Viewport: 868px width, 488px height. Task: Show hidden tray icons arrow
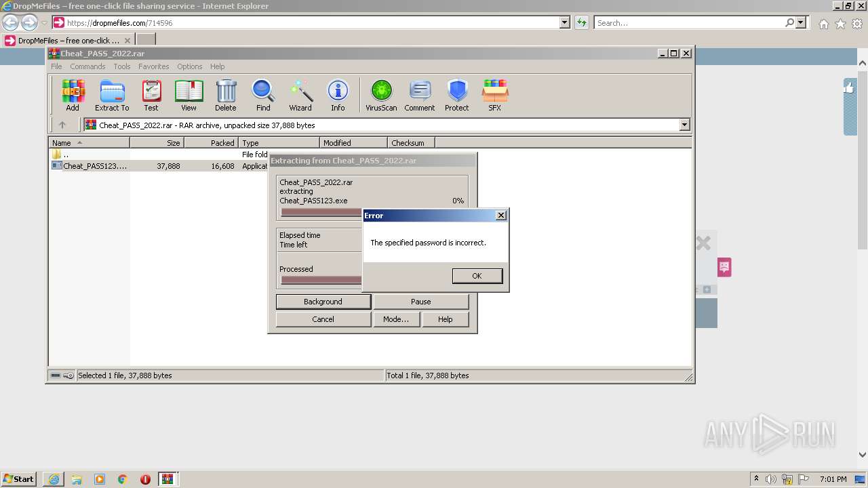(x=756, y=479)
